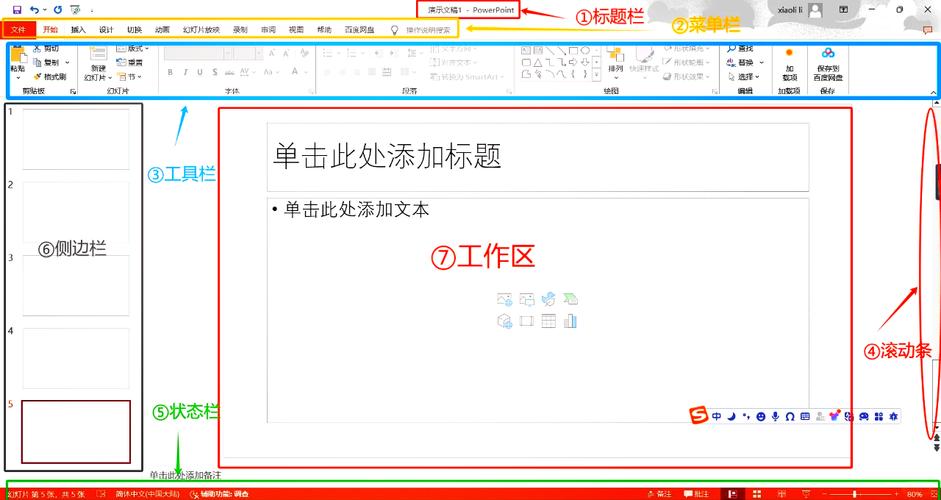Click the 剪切 (Cut) scissors button
The width and height of the screenshot is (941, 500).
pyautogui.click(x=47, y=49)
